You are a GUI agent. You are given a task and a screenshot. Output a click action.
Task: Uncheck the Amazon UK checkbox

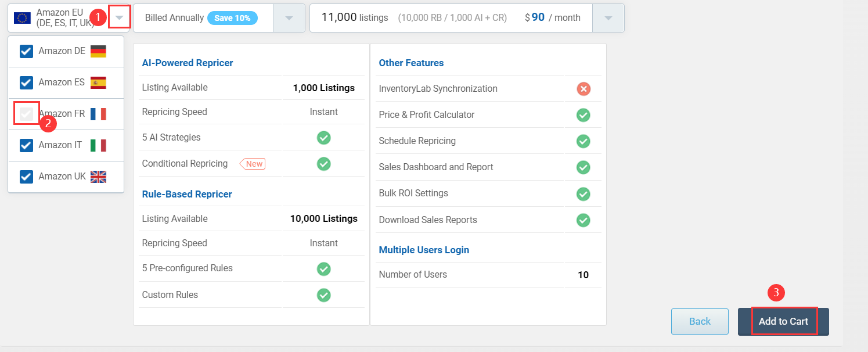pyautogui.click(x=26, y=177)
